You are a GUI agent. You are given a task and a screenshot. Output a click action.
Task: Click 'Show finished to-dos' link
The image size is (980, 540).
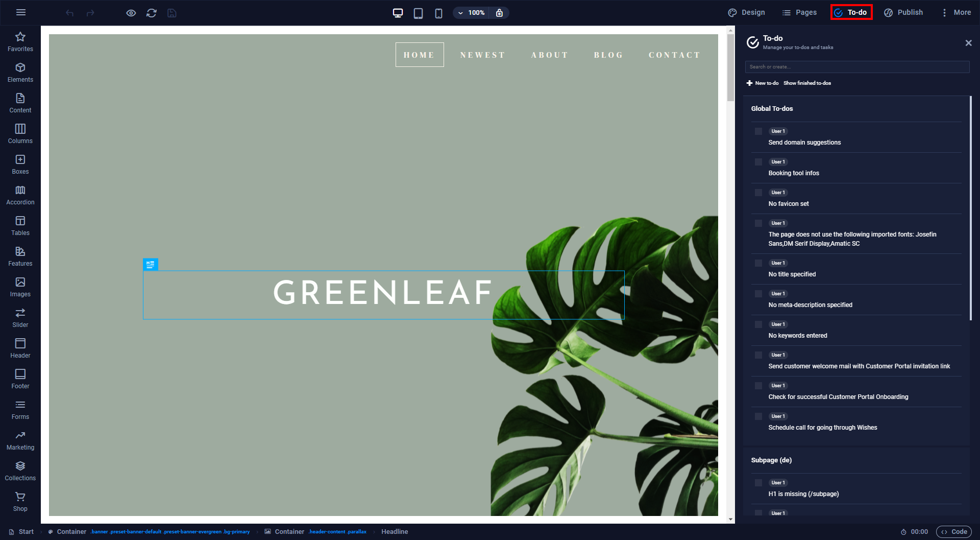(807, 83)
